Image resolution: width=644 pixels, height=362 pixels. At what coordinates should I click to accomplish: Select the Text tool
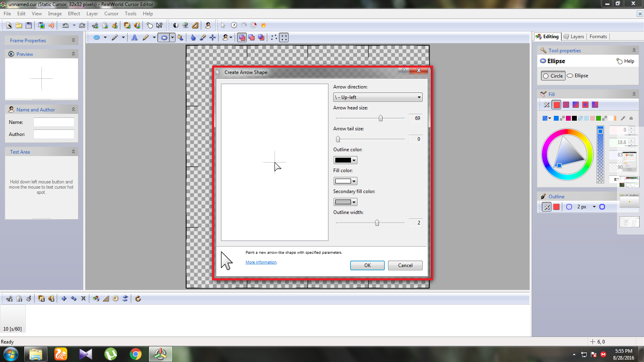134,37
